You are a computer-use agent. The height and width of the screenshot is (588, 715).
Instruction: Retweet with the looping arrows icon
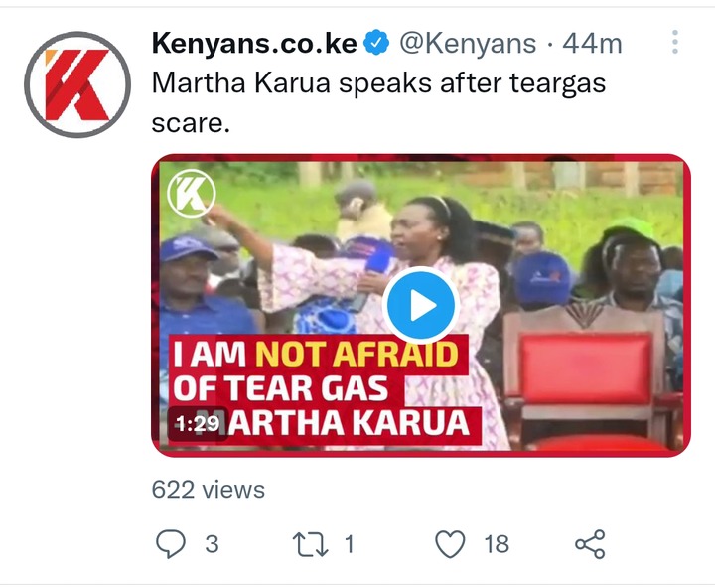[x=310, y=544]
